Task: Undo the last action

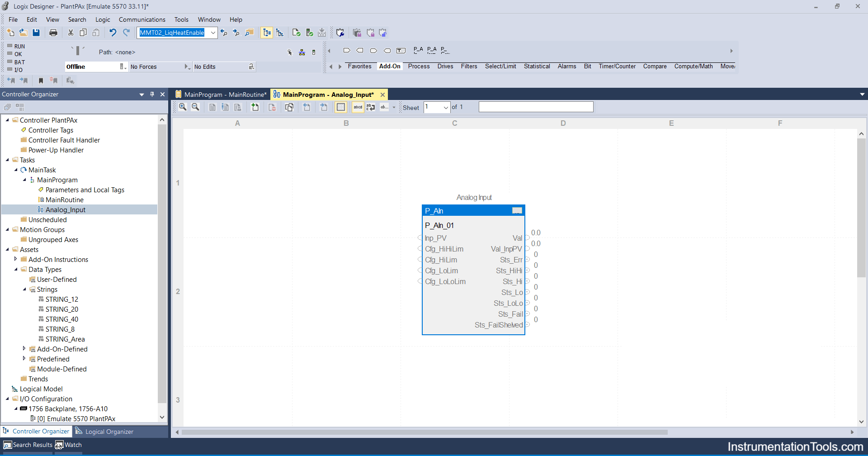Action: pyautogui.click(x=113, y=33)
